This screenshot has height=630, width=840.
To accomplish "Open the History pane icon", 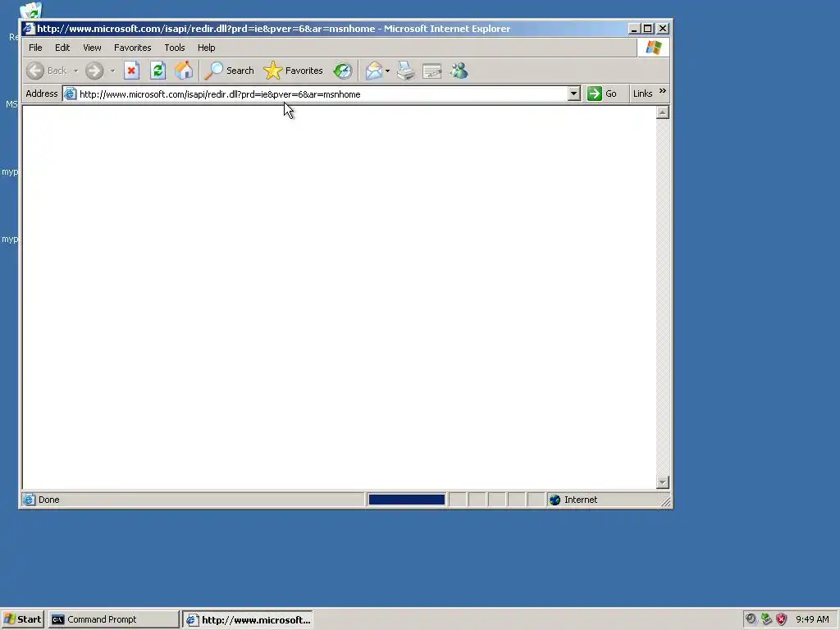I will click(343, 71).
